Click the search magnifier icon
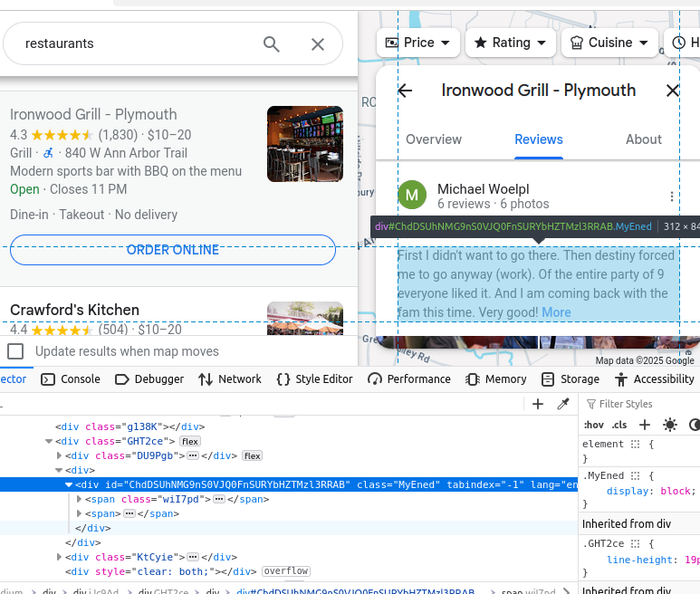The width and height of the screenshot is (700, 594). tap(272, 44)
